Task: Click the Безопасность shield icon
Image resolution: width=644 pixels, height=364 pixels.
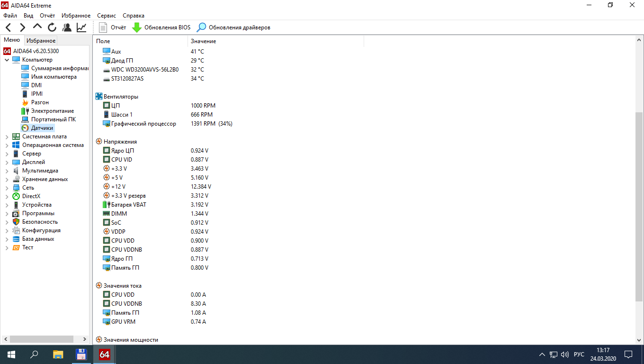Action: pos(16,222)
